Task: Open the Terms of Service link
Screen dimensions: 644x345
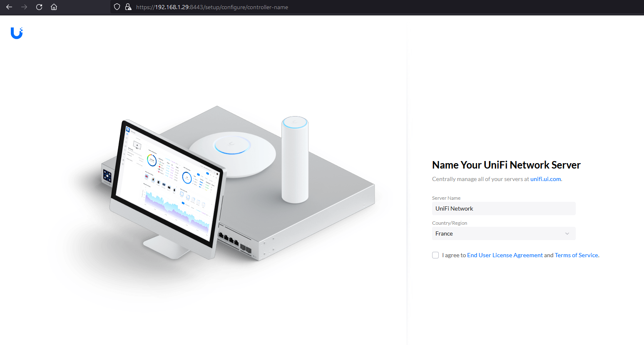Action: coord(576,255)
